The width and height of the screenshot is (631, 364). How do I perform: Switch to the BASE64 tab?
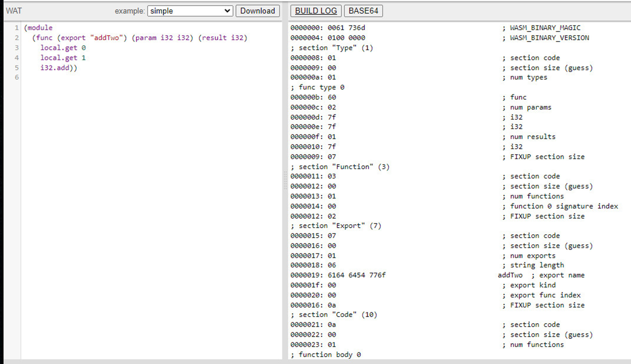363,11
